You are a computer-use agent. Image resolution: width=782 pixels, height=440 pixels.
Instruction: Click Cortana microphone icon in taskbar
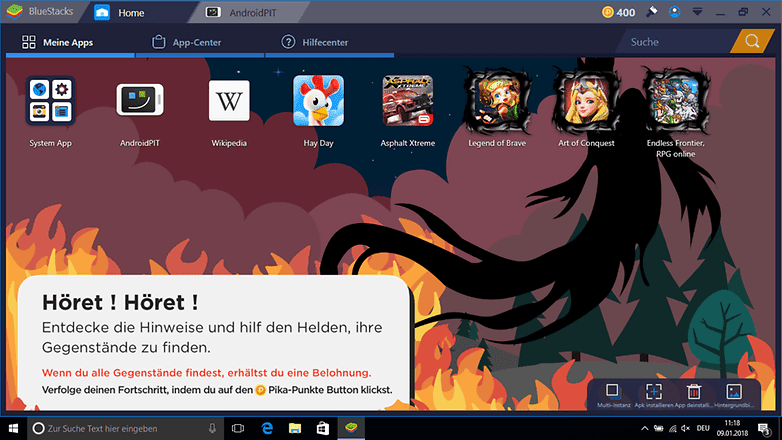[x=212, y=429]
